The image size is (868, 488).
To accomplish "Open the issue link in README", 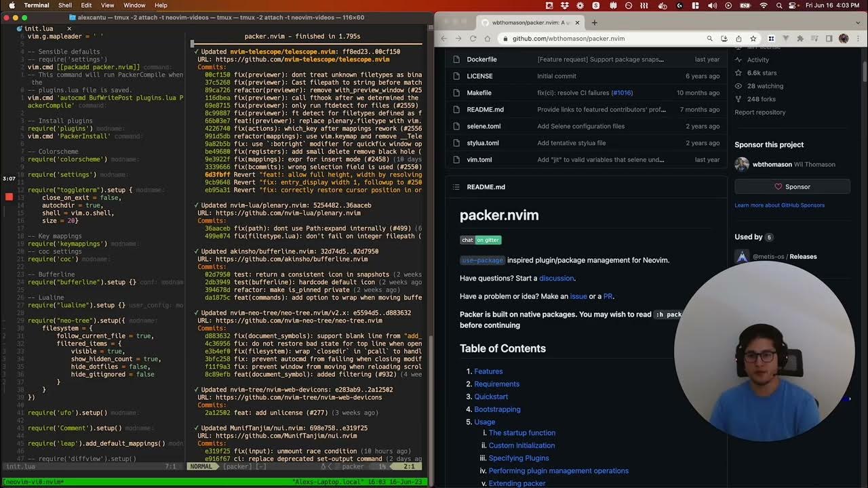I will 578,296.
